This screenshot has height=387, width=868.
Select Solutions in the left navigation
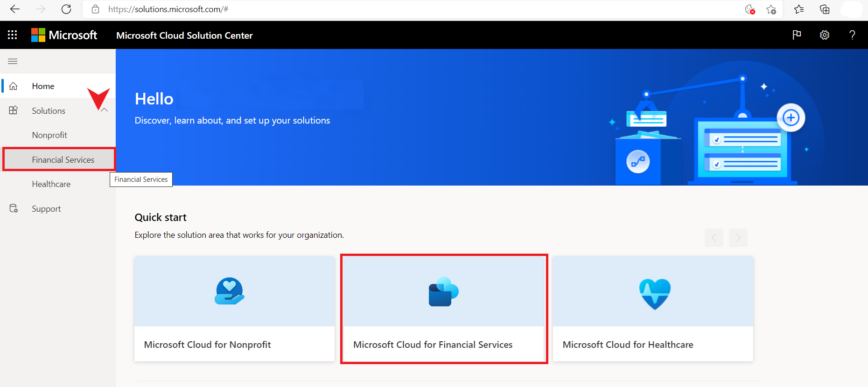(58, 111)
